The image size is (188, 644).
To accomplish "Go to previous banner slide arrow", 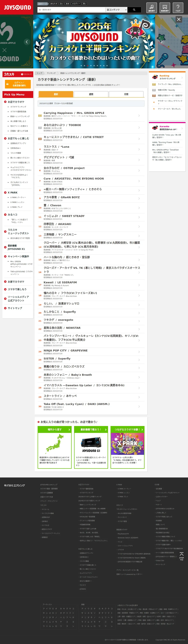I will [x=27, y=42].
